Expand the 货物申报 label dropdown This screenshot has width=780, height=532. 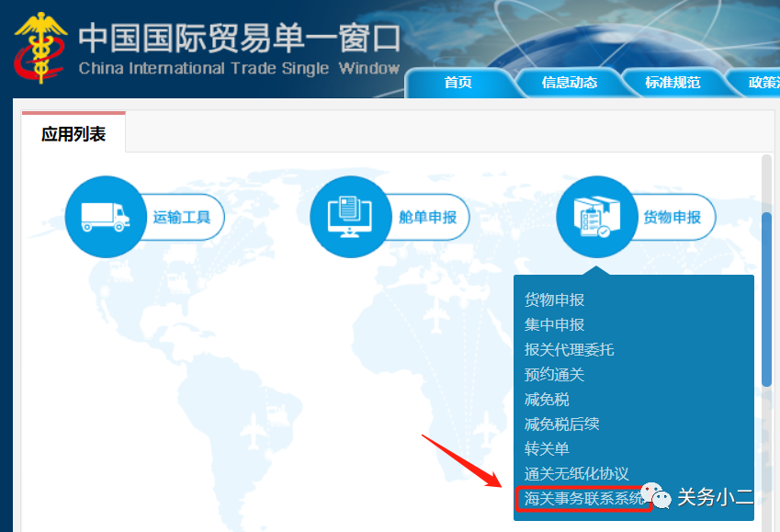point(672,218)
